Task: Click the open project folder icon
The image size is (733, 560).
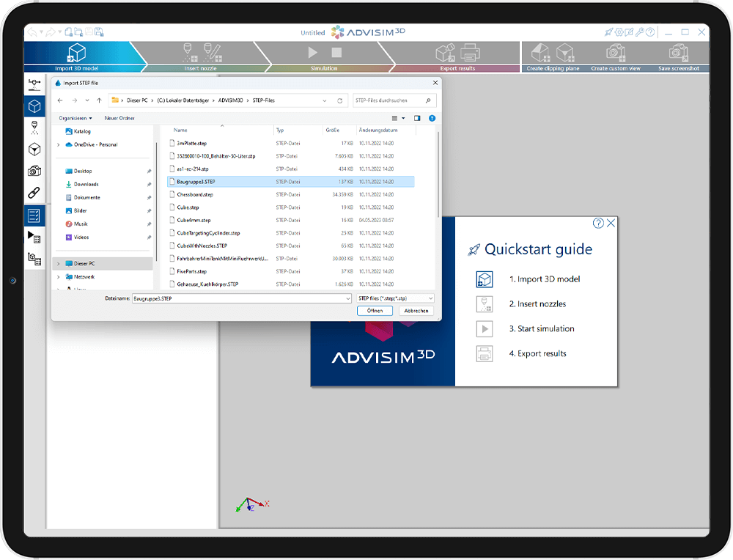Action: [x=78, y=32]
